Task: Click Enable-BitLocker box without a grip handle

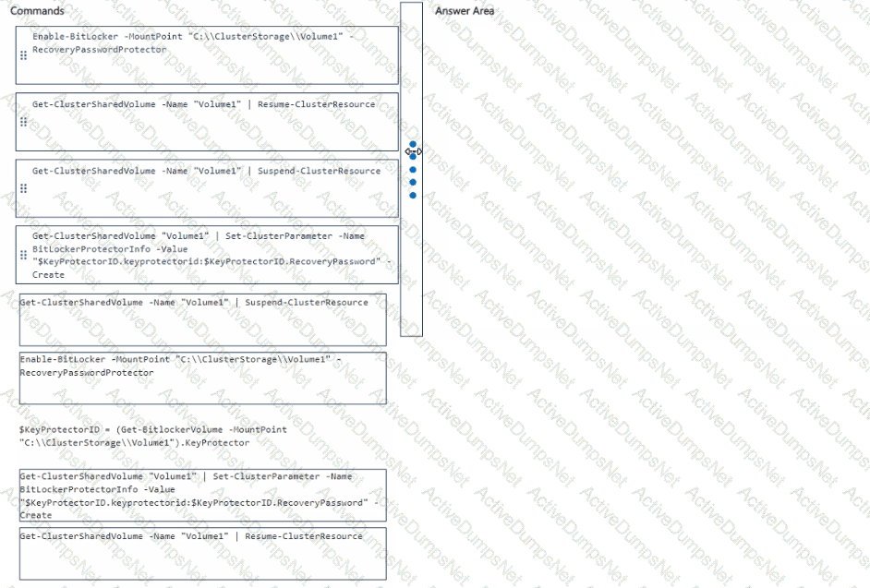Action: pos(203,378)
